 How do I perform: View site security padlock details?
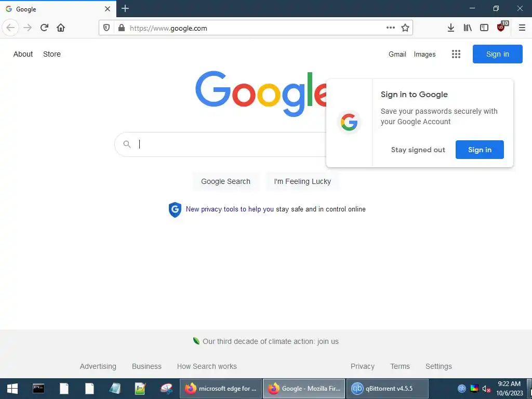[x=122, y=28]
